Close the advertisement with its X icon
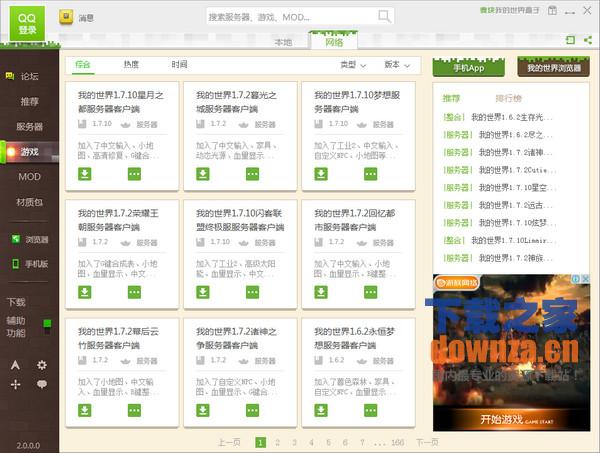This screenshot has height=453, width=600. click(585, 279)
